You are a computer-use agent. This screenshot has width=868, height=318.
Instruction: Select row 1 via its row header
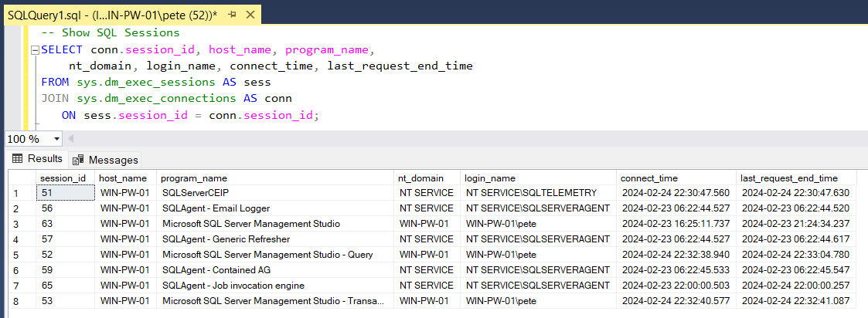17,193
